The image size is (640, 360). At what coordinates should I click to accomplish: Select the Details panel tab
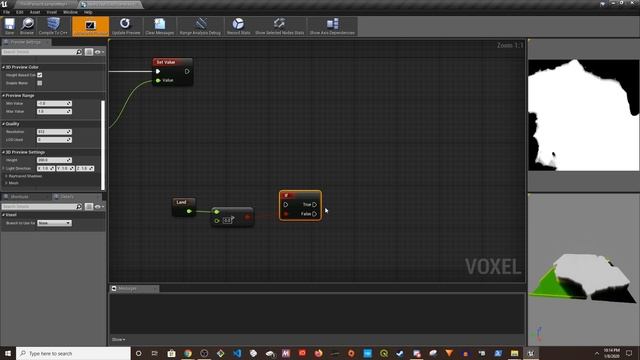coord(66,197)
